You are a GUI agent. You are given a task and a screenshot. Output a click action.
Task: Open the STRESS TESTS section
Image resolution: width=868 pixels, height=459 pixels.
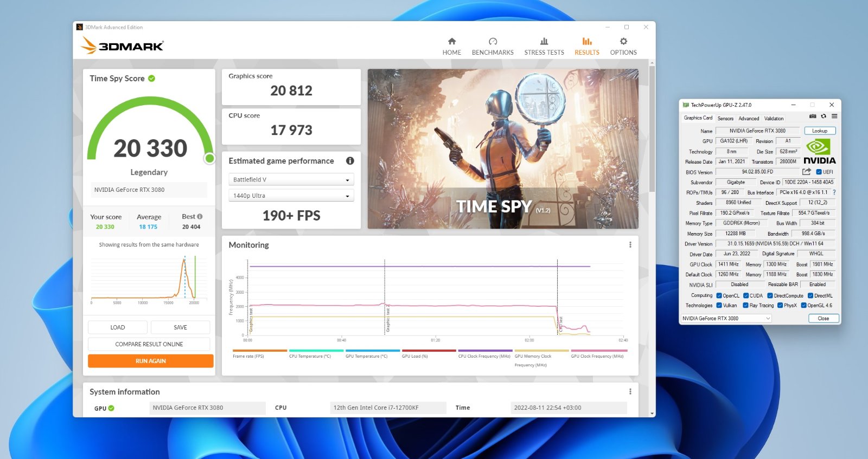pyautogui.click(x=544, y=47)
